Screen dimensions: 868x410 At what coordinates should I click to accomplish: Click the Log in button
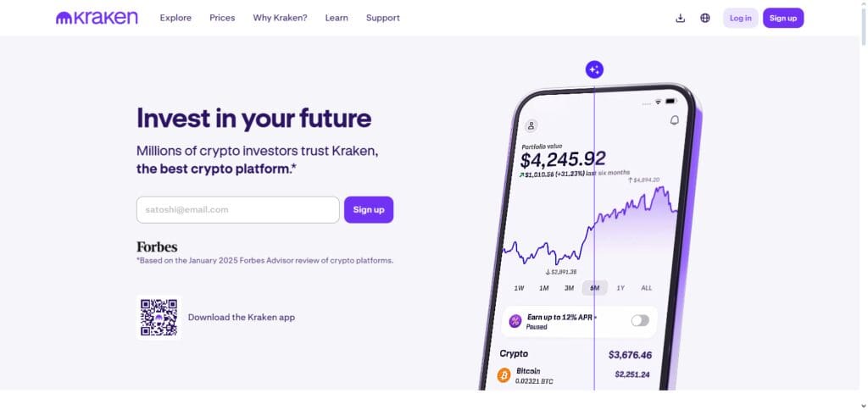[x=740, y=19]
